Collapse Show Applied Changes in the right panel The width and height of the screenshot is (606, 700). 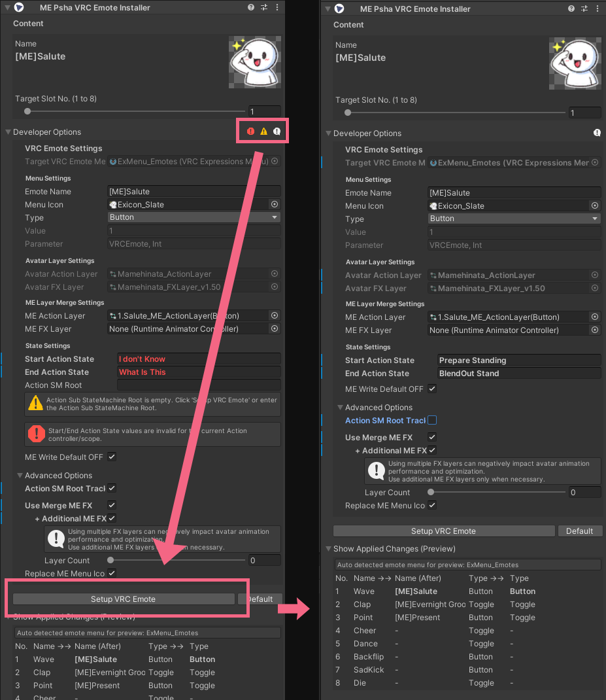tap(329, 549)
